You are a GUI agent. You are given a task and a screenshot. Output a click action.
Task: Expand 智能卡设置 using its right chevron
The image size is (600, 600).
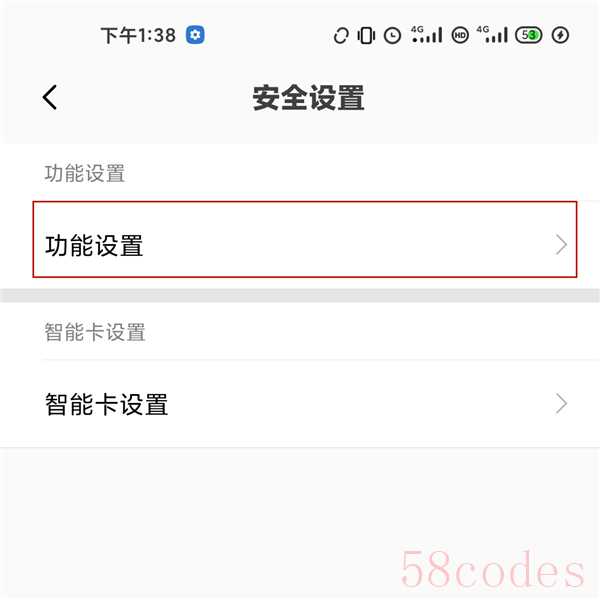[561, 404]
